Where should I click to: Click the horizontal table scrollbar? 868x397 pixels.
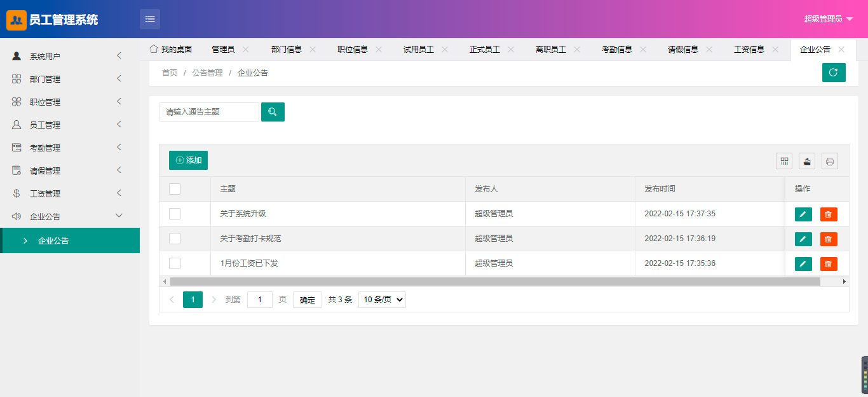(x=495, y=281)
